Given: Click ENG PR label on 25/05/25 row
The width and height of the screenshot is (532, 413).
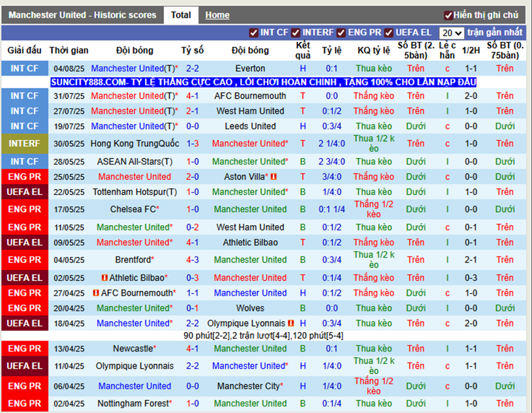Looking at the screenshot, I should pyautogui.click(x=24, y=177).
